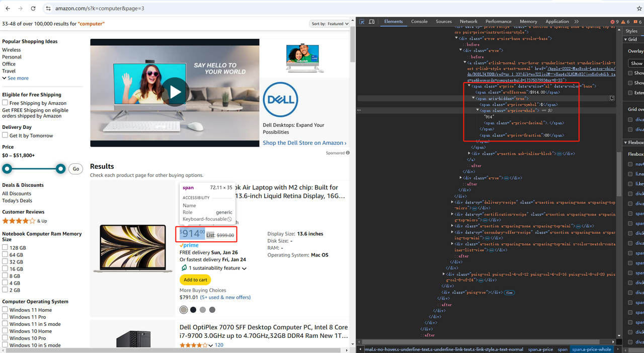Viewport: 644px width, 353px height.
Task: Click the sustainability leaf icon
Action: tap(184, 268)
